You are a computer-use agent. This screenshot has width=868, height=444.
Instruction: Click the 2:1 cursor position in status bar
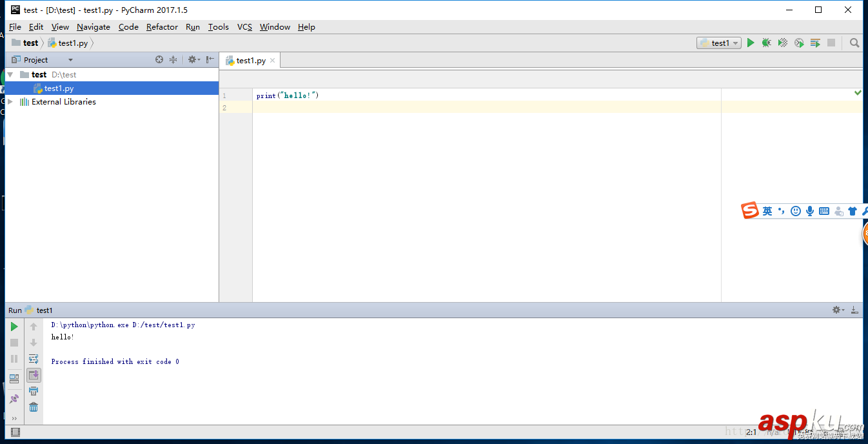(751, 432)
